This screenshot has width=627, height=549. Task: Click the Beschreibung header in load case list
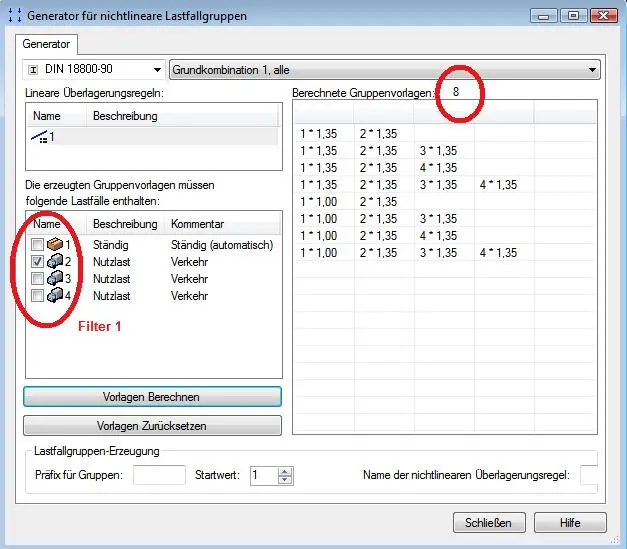pyautogui.click(x=125, y=224)
